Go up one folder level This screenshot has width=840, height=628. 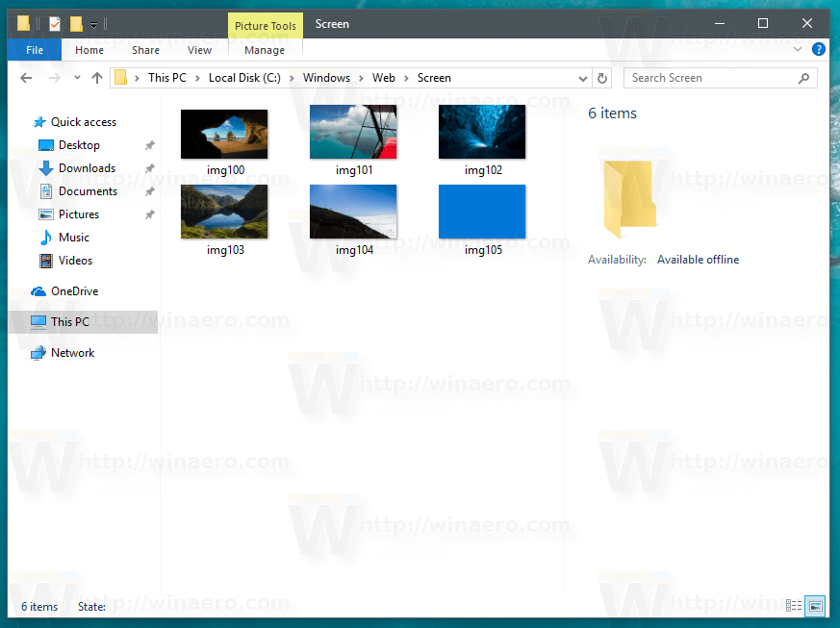(97, 78)
